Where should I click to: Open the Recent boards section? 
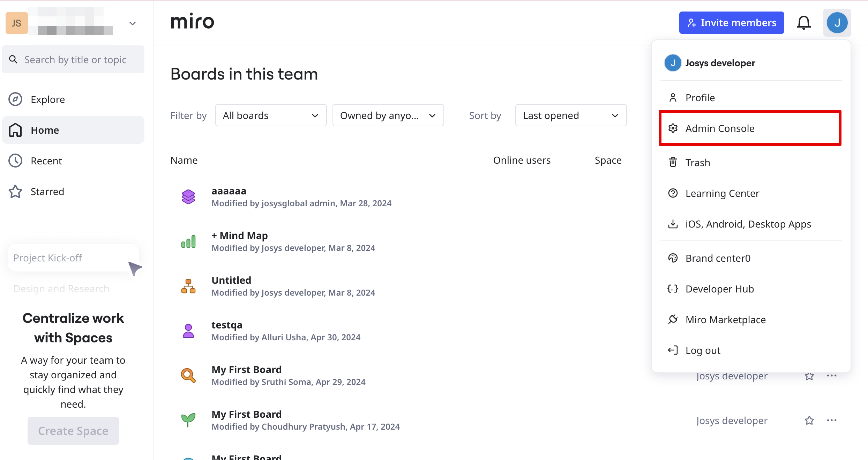pos(46,161)
